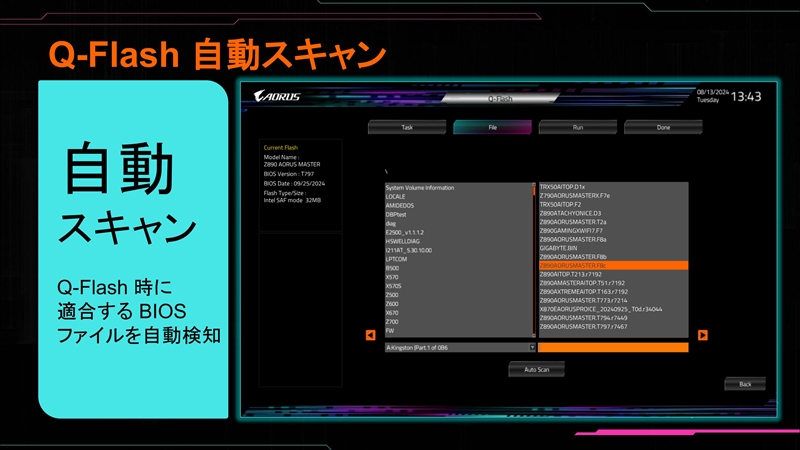Select file Z890AORUSMASTER.F8b
The image size is (800, 450).
pos(573,257)
